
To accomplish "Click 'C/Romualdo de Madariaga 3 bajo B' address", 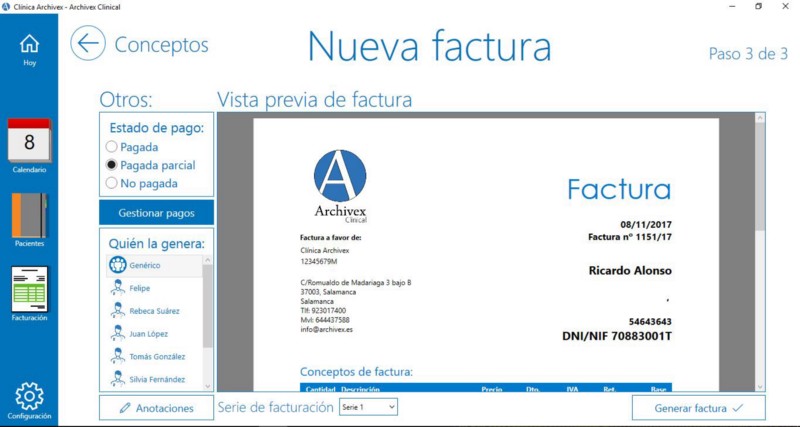I will click(x=356, y=283).
